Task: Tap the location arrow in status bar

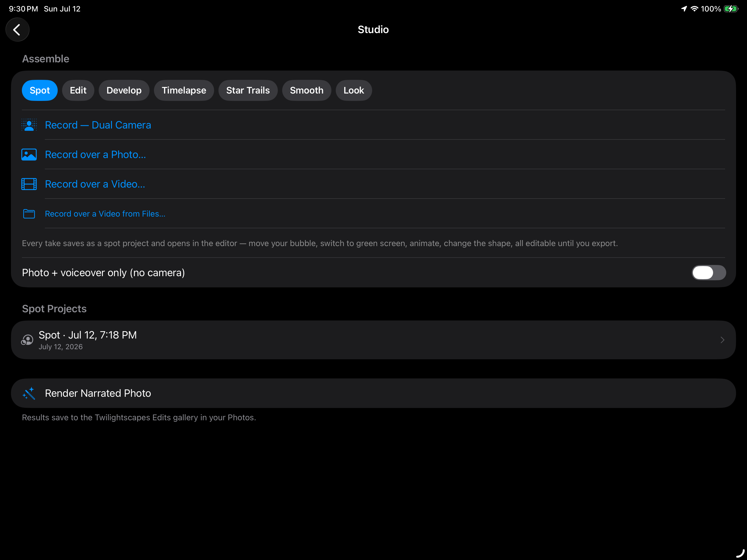Action: (x=684, y=9)
